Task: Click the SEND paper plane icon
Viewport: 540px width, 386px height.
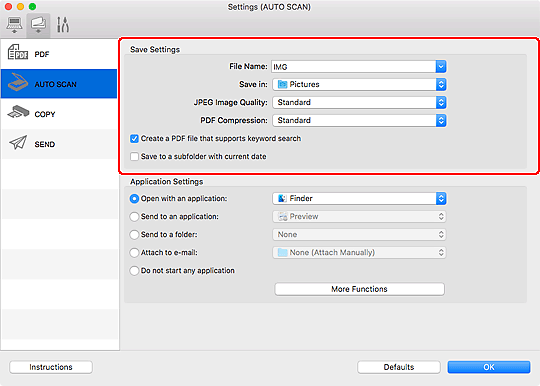Action: (18, 142)
